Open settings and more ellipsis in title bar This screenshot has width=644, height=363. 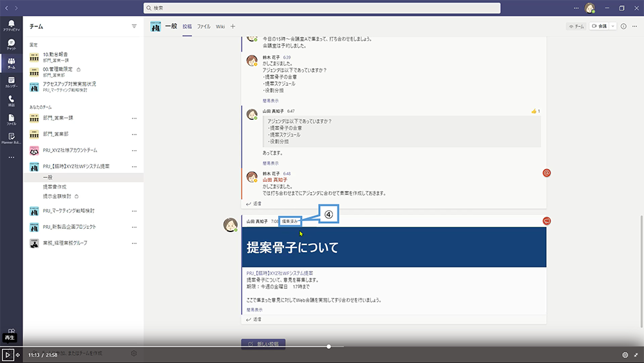click(x=576, y=8)
